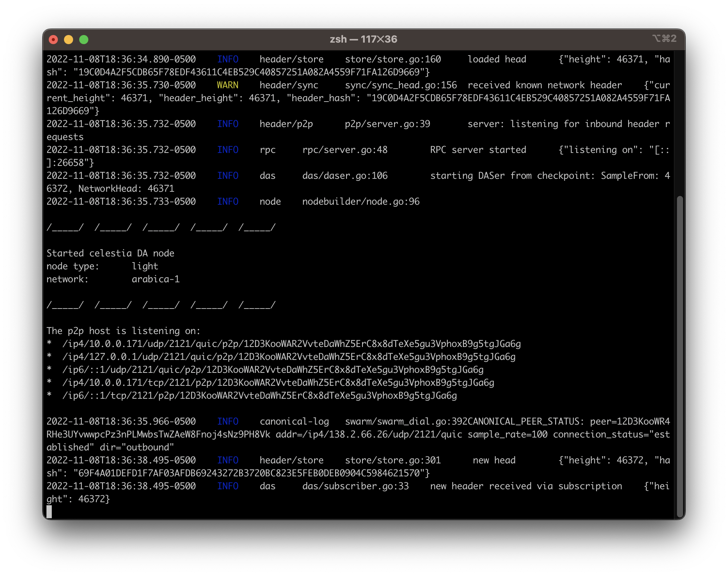Click 'rpc/server.go:48' source reference
The image size is (728, 576).
click(345, 150)
